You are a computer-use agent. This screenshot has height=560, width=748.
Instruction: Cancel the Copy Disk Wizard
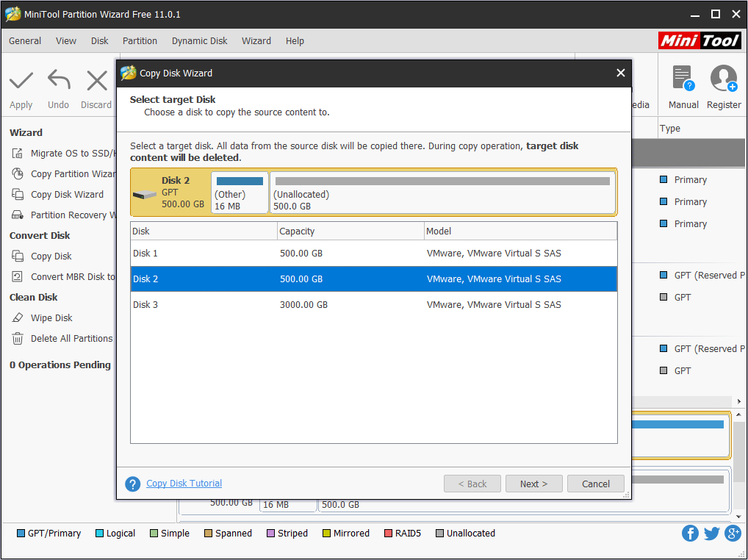pyautogui.click(x=595, y=484)
